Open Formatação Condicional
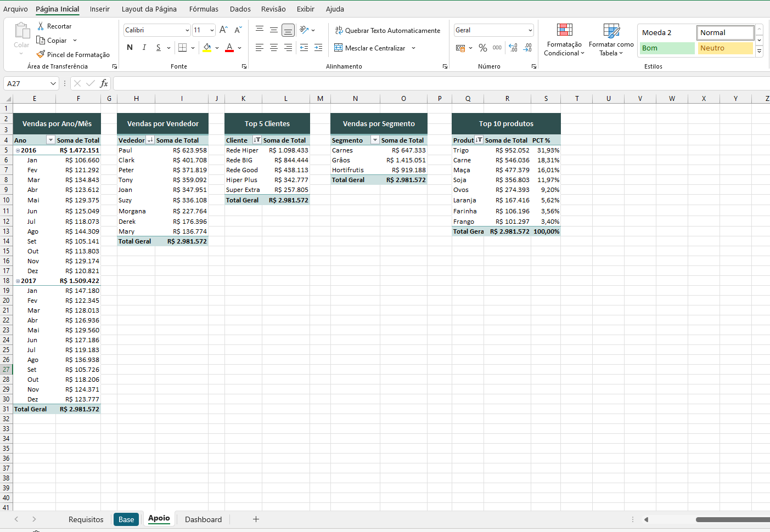This screenshot has height=532, width=770. click(564, 39)
